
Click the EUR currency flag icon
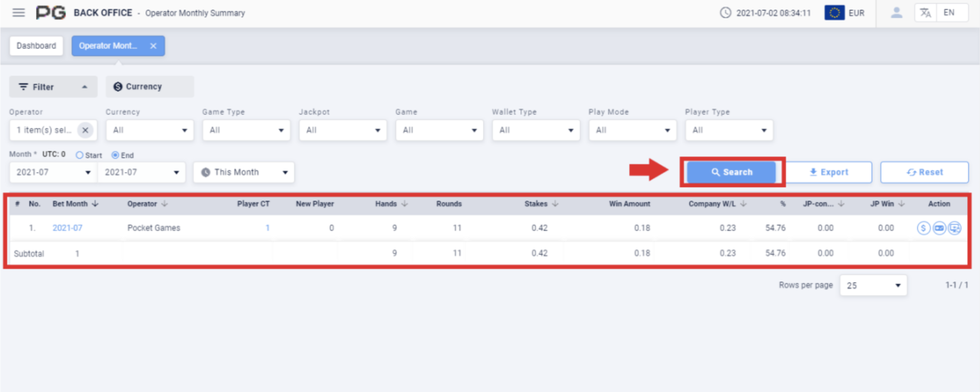(834, 13)
